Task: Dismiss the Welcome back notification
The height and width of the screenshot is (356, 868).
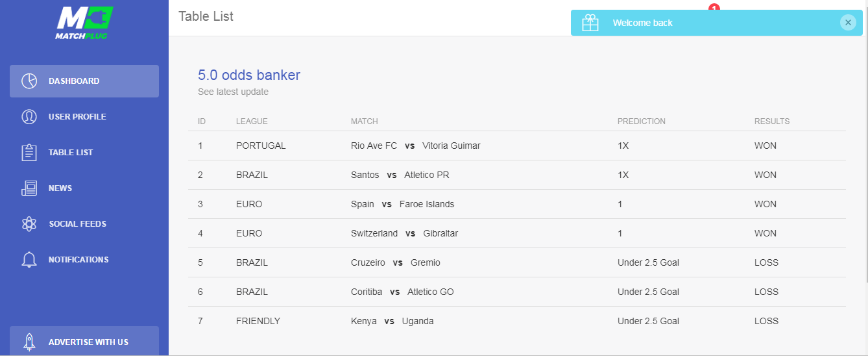Action: pyautogui.click(x=848, y=22)
